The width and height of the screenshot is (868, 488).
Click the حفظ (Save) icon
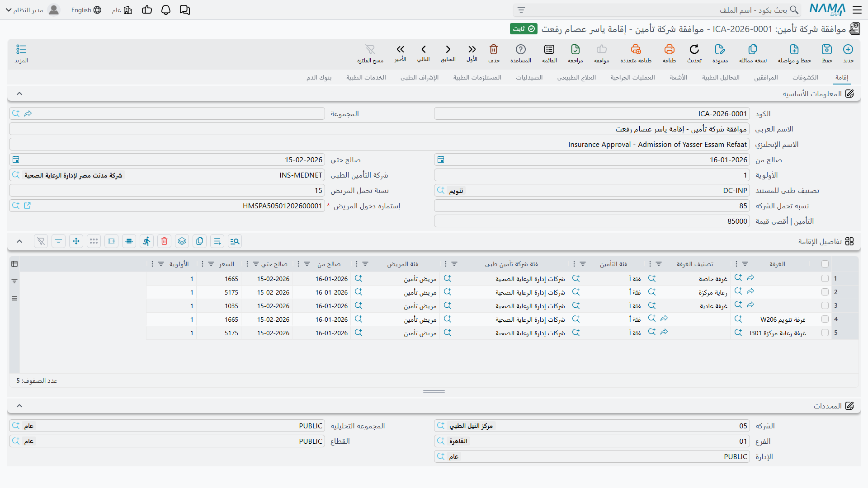click(x=827, y=49)
